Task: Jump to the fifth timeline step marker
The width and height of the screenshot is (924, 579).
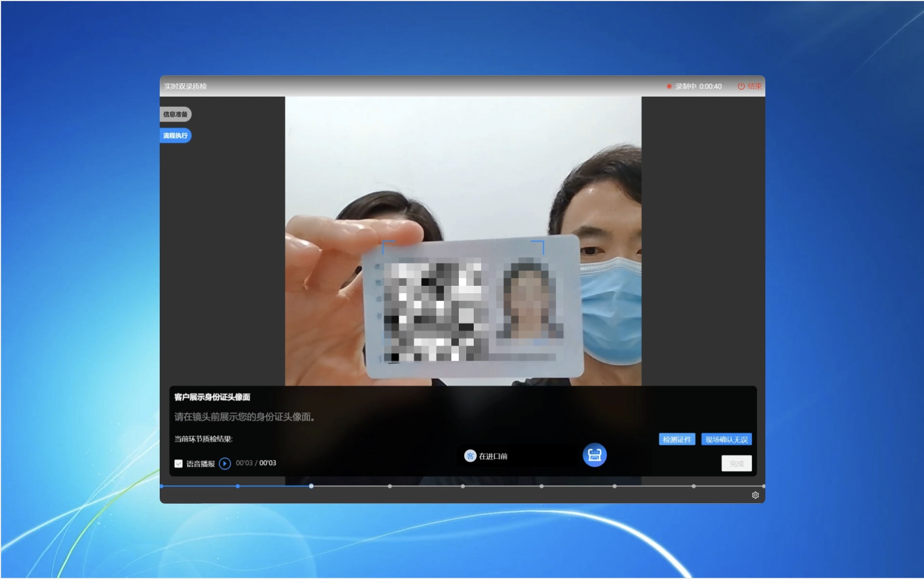Action: (x=463, y=486)
